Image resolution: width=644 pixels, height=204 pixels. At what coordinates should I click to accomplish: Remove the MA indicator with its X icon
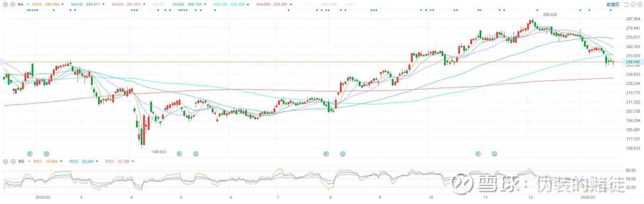pos(12,4)
